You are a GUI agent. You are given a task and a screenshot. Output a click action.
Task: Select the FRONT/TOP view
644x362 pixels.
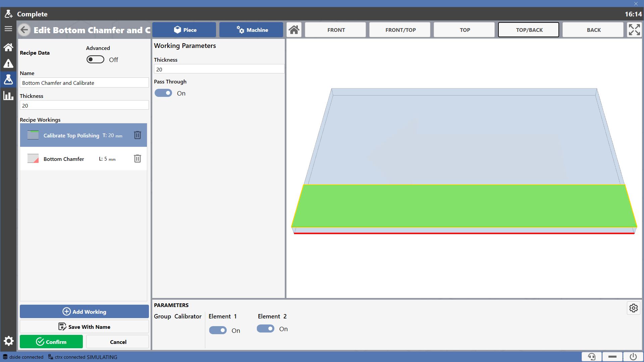pyautogui.click(x=400, y=30)
